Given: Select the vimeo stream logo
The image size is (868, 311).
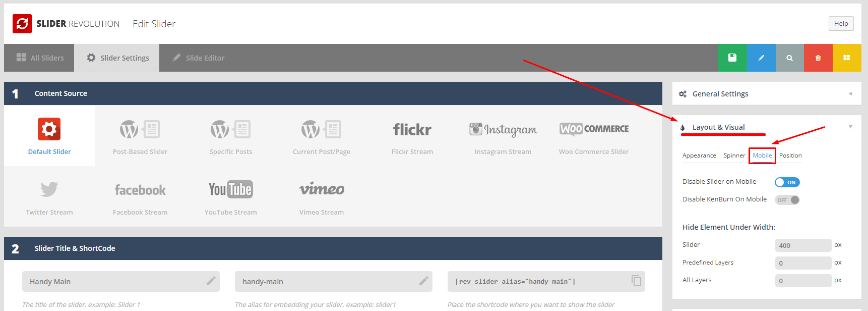Looking at the screenshot, I should 322,189.
